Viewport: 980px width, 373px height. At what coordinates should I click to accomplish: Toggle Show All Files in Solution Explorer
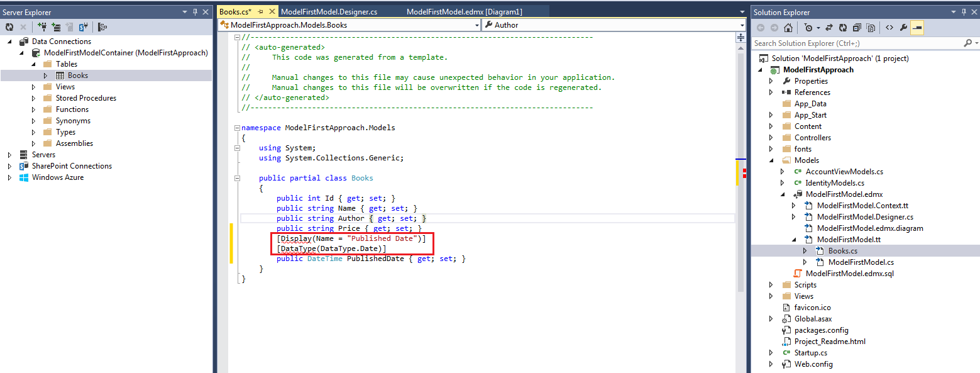871,28
